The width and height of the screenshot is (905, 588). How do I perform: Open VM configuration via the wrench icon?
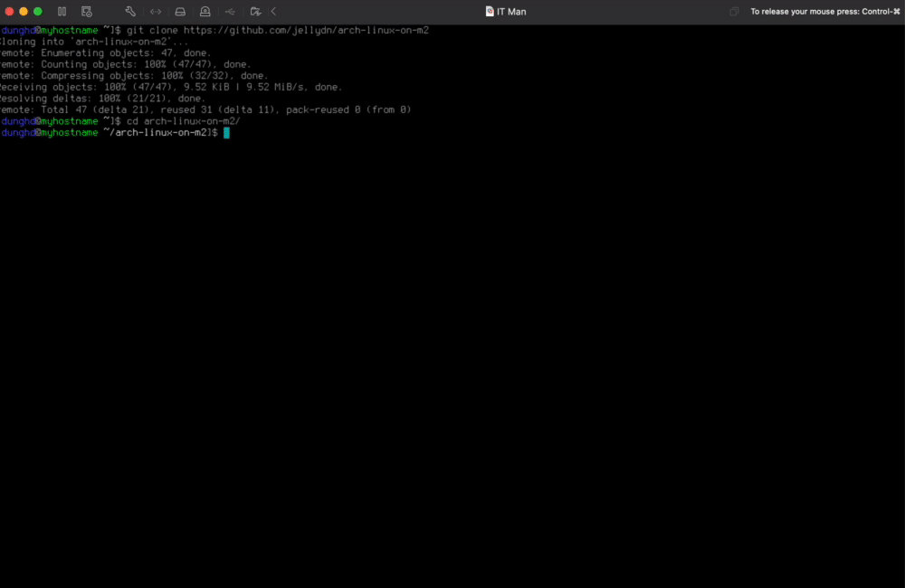point(130,11)
